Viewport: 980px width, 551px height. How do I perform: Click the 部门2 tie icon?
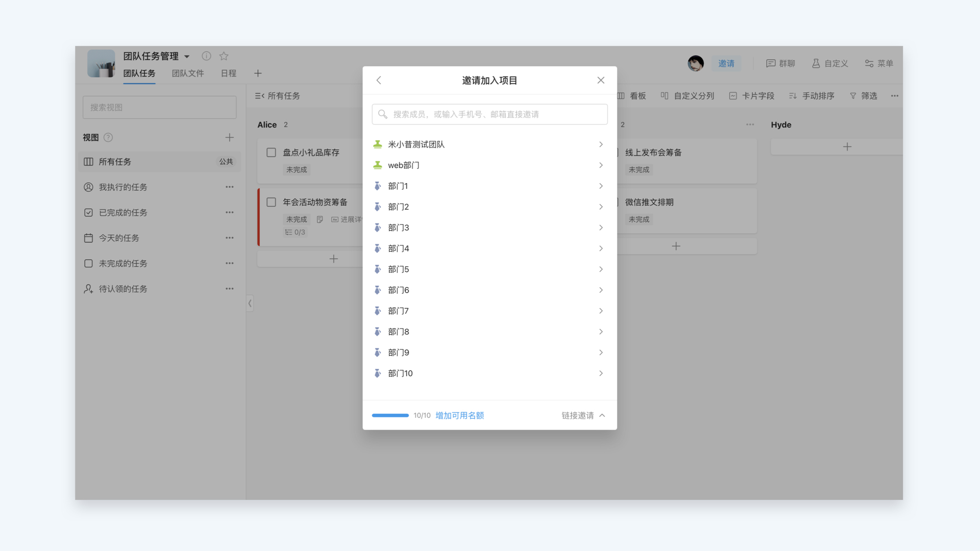[378, 207]
